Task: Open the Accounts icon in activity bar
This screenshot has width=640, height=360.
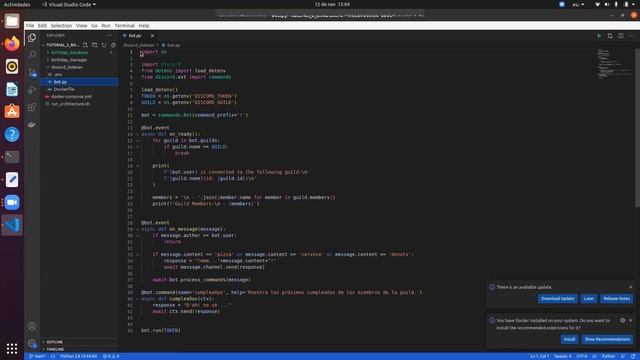Action: point(32,326)
